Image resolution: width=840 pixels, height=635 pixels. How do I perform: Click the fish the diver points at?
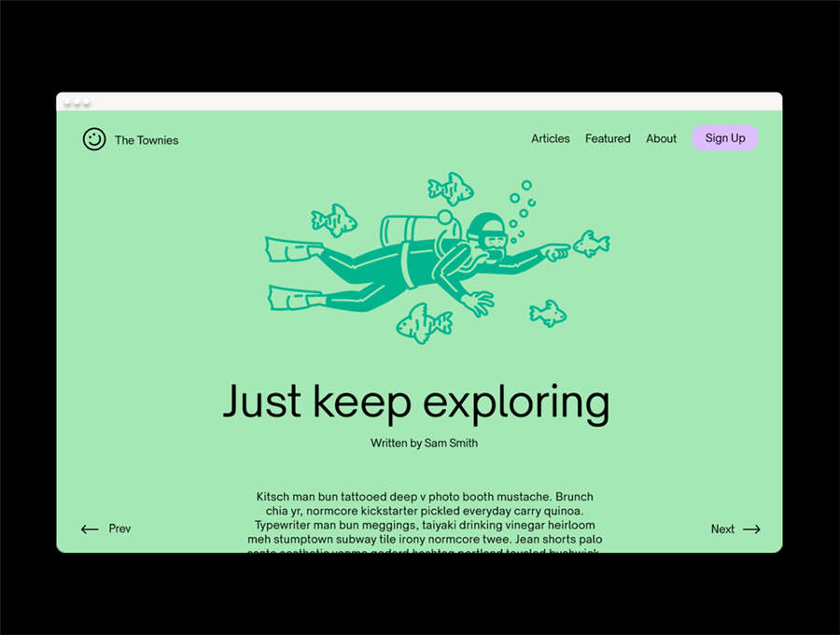point(592,244)
